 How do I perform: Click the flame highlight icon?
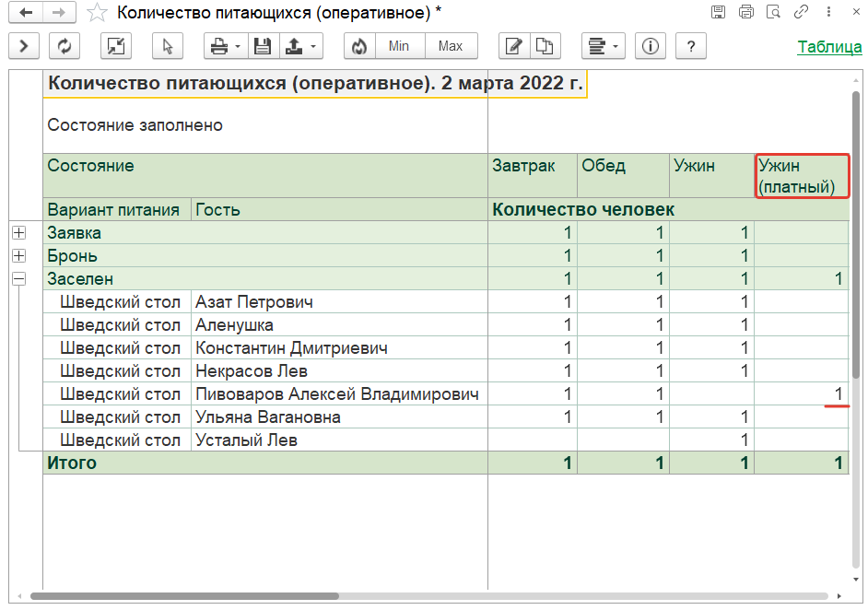pyautogui.click(x=359, y=46)
